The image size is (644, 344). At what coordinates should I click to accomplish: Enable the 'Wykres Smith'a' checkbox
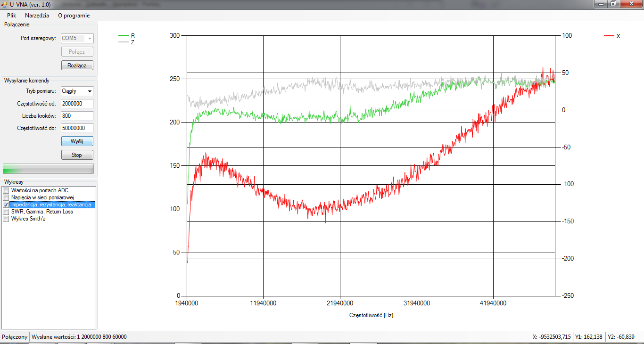(6, 219)
